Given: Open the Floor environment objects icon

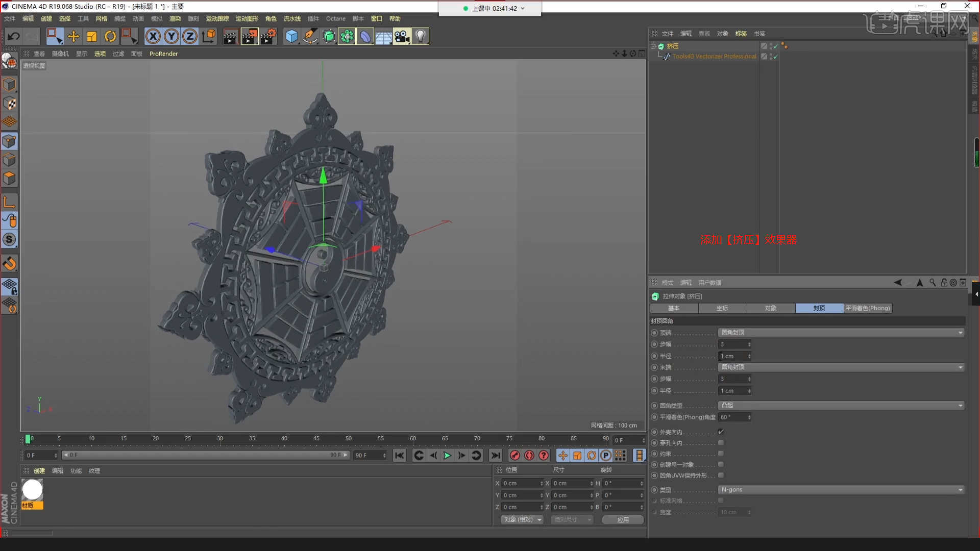Looking at the screenshot, I should coord(384,36).
